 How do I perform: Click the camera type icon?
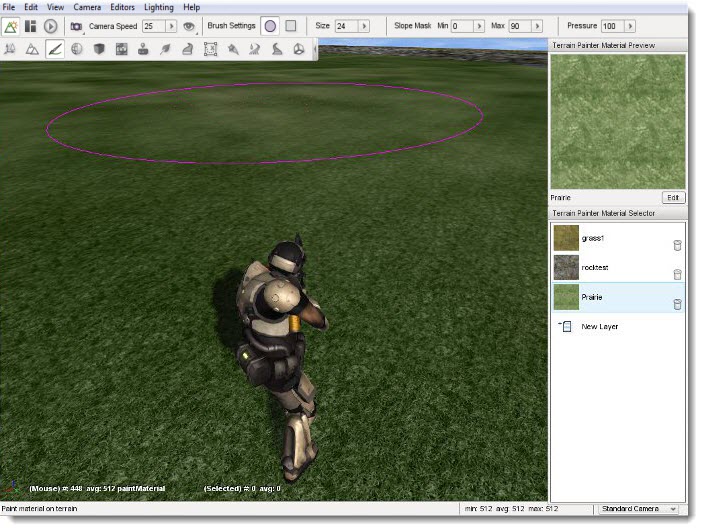pos(76,26)
